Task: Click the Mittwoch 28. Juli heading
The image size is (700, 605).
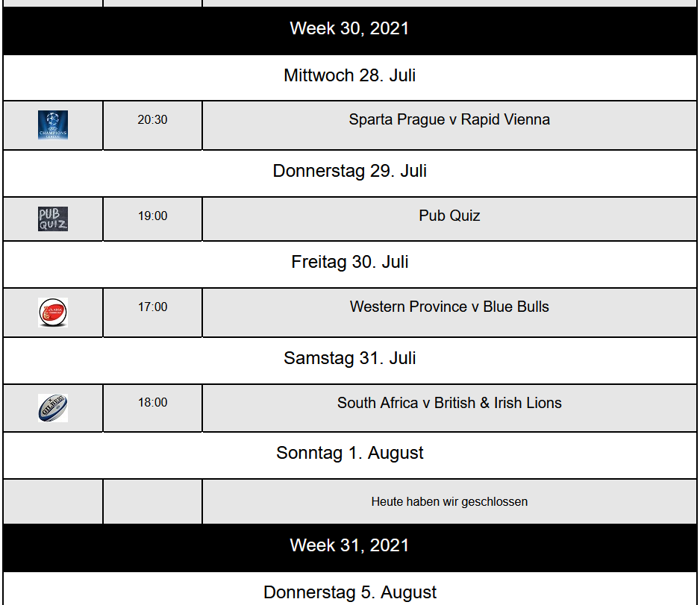Action: [x=349, y=75]
